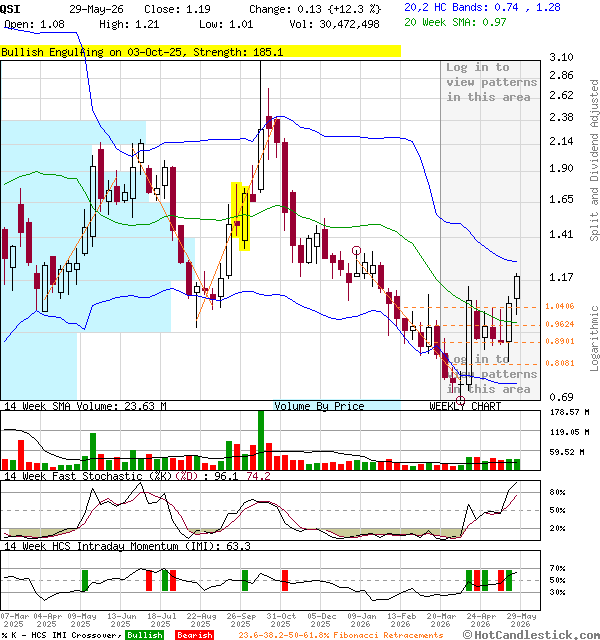
Task: Click the 1.0406 Fibonacci level label
Action: click(x=560, y=306)
